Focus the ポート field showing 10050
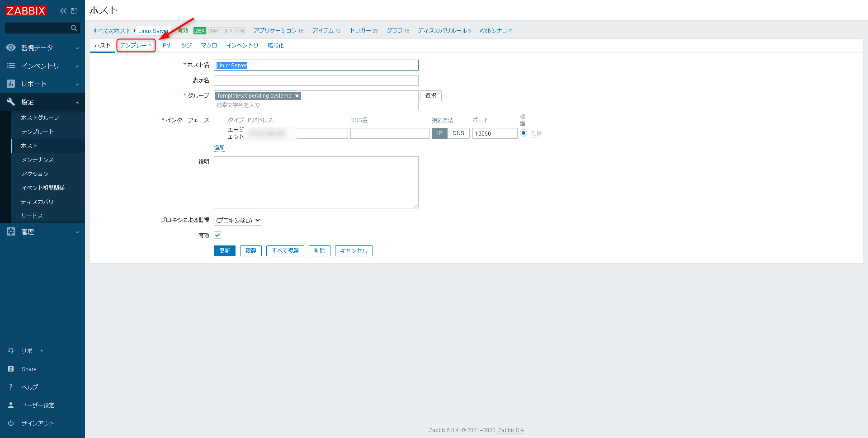The width and height of the screenshot is (868, 438). [x=495, y=133]
